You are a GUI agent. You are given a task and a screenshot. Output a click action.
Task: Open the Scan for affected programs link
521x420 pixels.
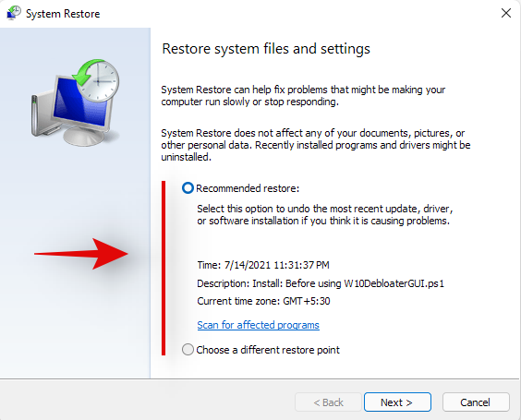point(258,325)
